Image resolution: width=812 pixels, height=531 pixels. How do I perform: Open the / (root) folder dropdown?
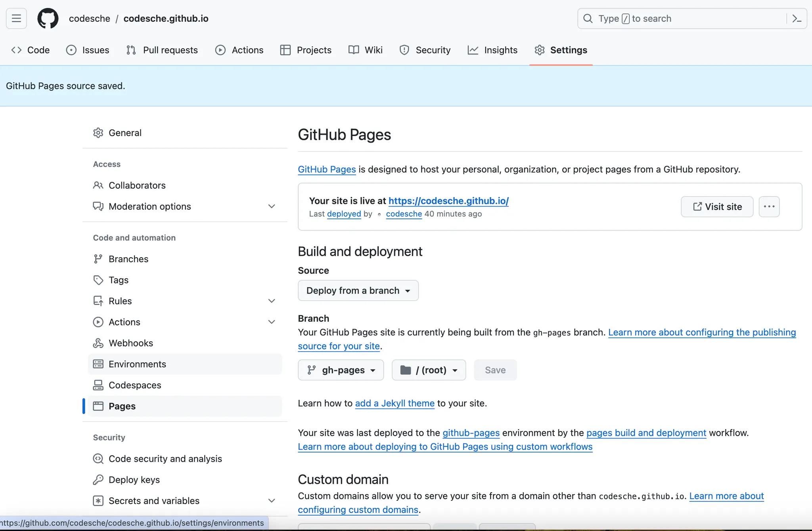click(x=429, y=370)
